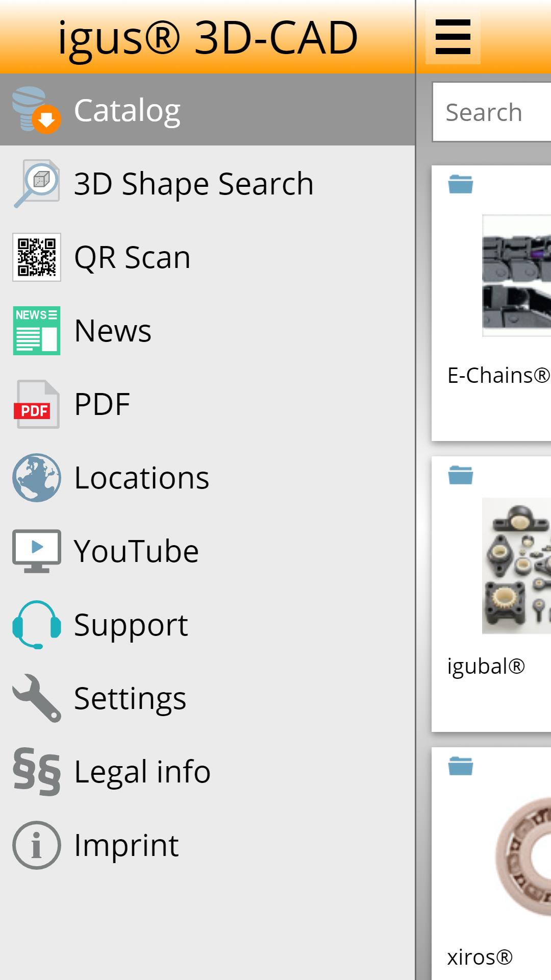Open 3D Shape Search menu entry
The image size is (551, 980).
tap(207, 184)
